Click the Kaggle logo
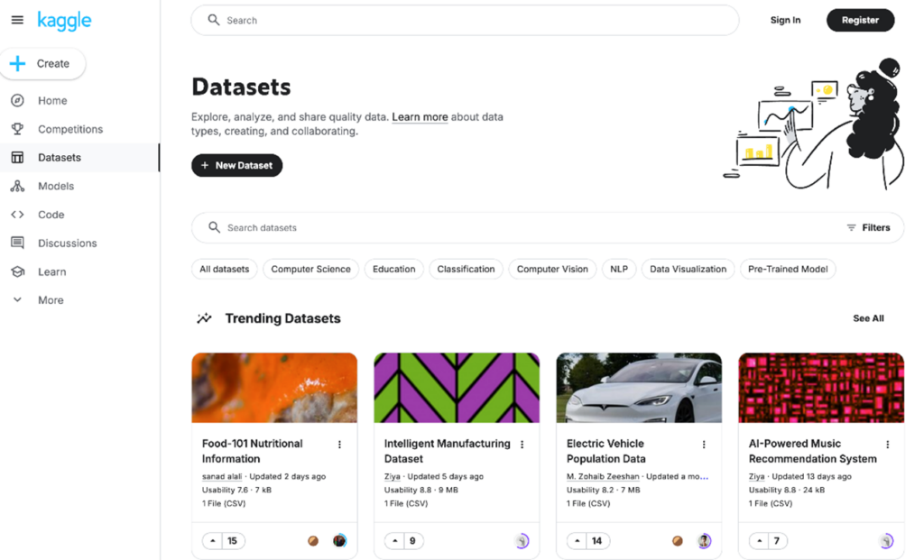The width and height of the screenshot is (924, 560). point(64,20)
